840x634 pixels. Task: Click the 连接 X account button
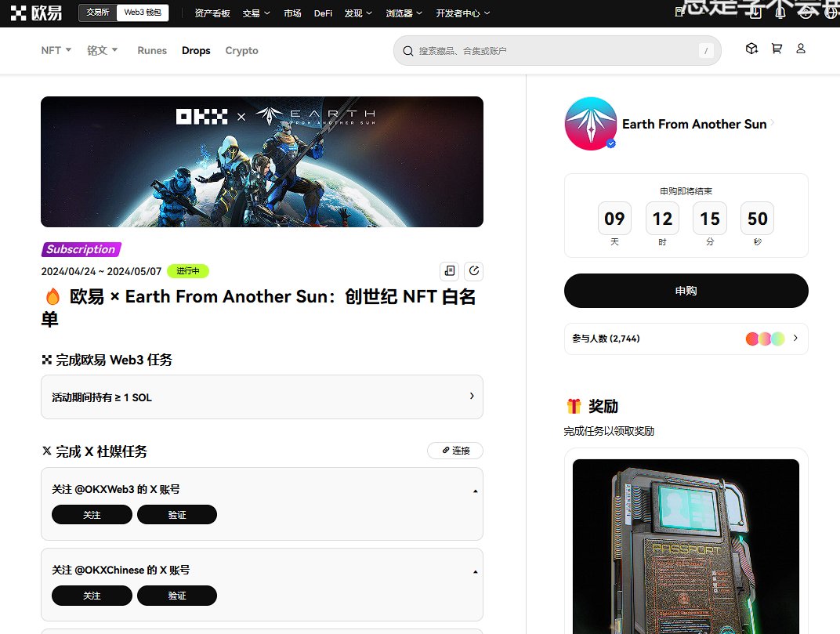pyautogui.click(x=455, y=451)
